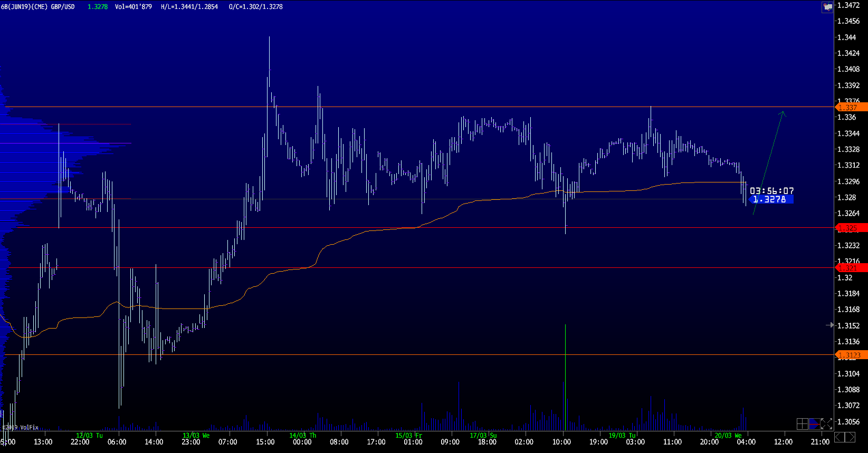Click the small gray arrow marker near 1.3152

pos(830,325)
